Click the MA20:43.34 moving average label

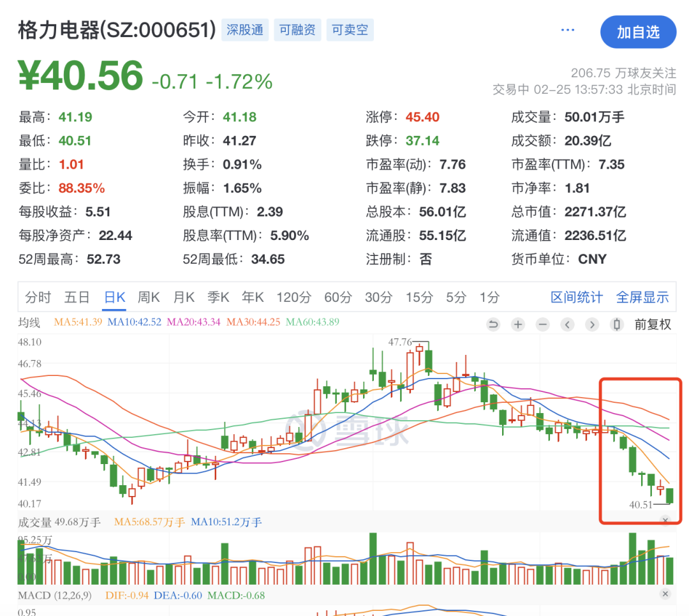(194, 322)
